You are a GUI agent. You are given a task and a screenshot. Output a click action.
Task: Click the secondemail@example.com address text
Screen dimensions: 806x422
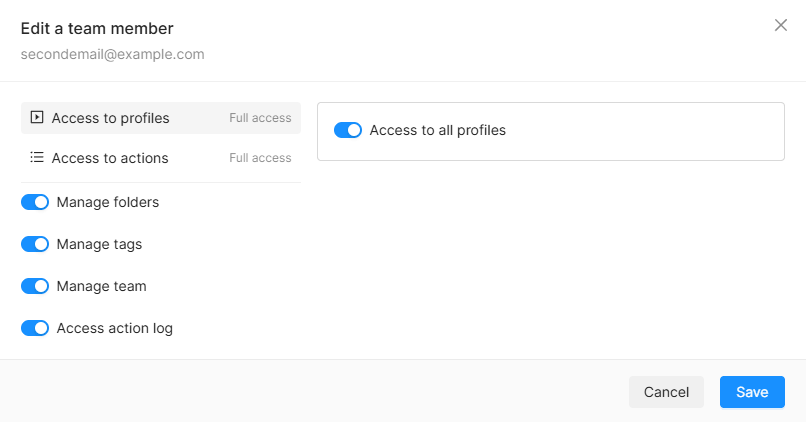113,54
